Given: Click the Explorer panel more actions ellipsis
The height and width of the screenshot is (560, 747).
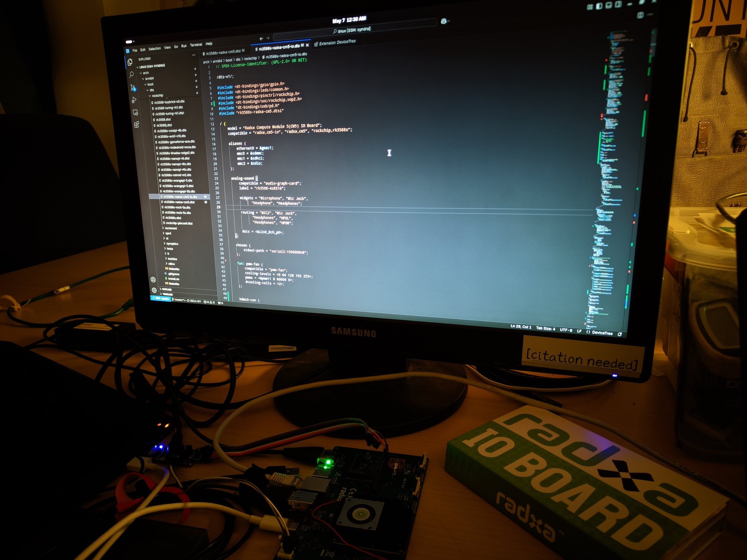Looking at the screenshot, I should click(x=194, y=55).
